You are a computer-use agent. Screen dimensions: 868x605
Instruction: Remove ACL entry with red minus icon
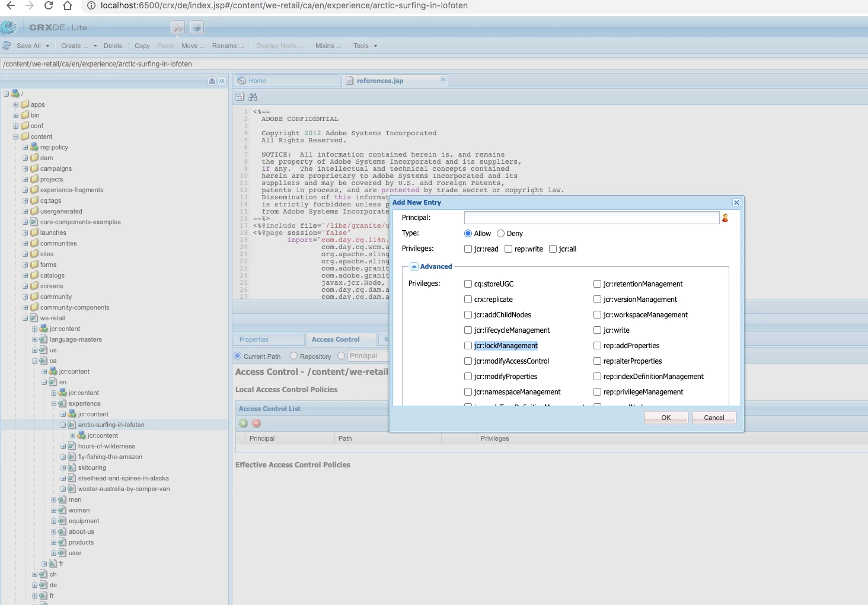[x=256, y=423]
